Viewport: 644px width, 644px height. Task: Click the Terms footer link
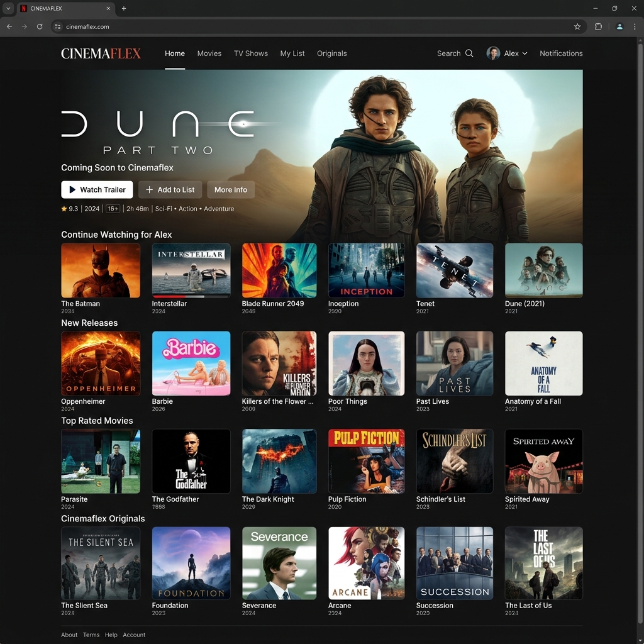coord(91,635)
